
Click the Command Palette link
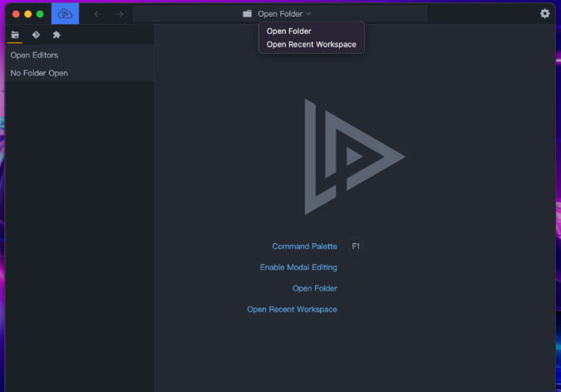click(304, 247)
